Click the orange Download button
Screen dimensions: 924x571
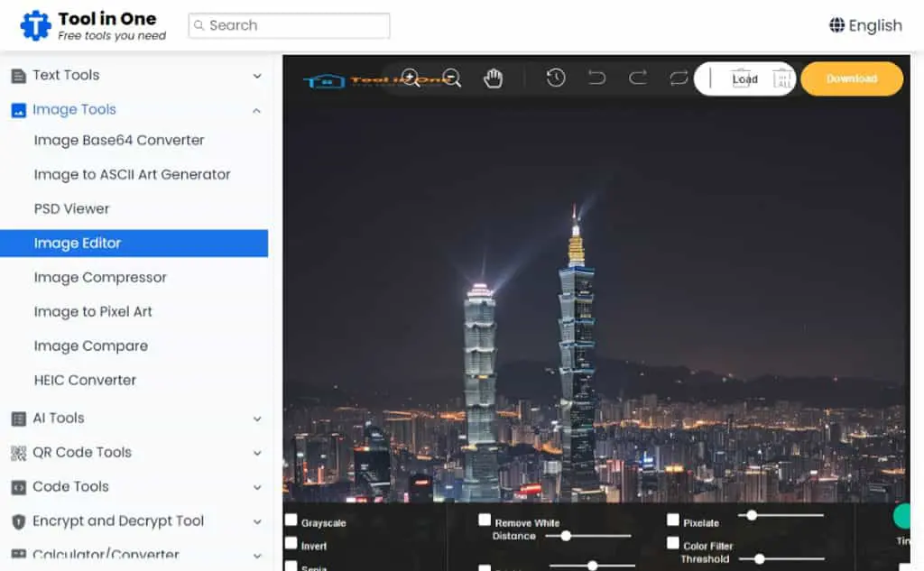[852, 79]
